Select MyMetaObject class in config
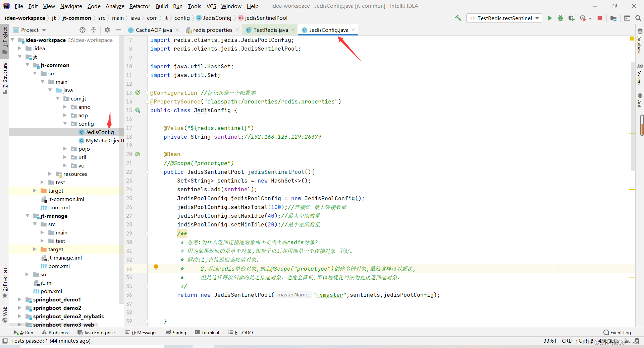Image resolution: width=644 pixels, height=348 pixels. (101, 140)
